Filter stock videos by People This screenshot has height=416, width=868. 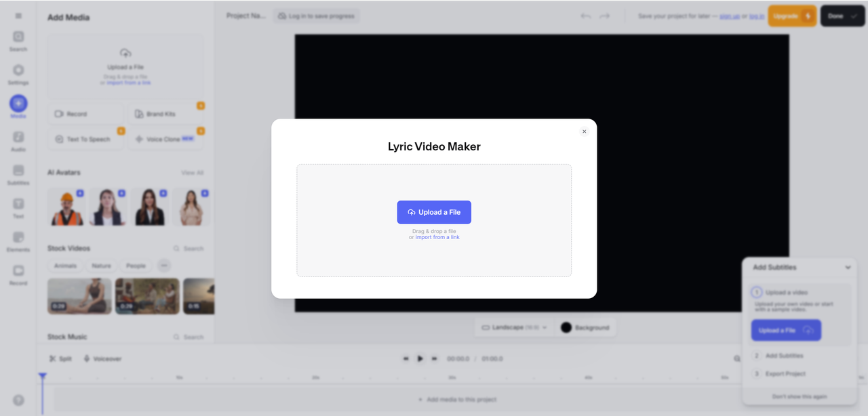pos(136,266)
